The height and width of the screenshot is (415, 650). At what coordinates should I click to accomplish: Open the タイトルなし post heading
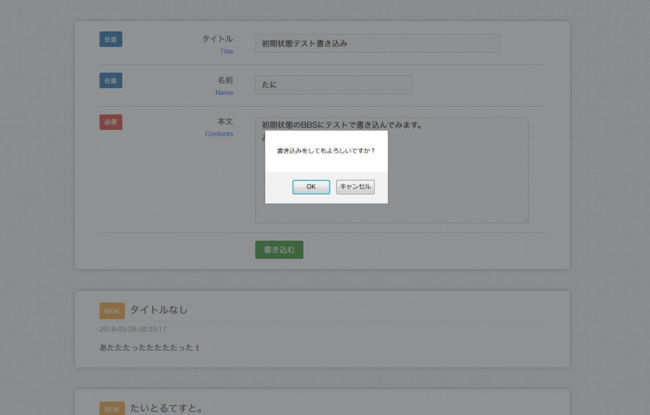pyautogui.click(x=159, y=310)
